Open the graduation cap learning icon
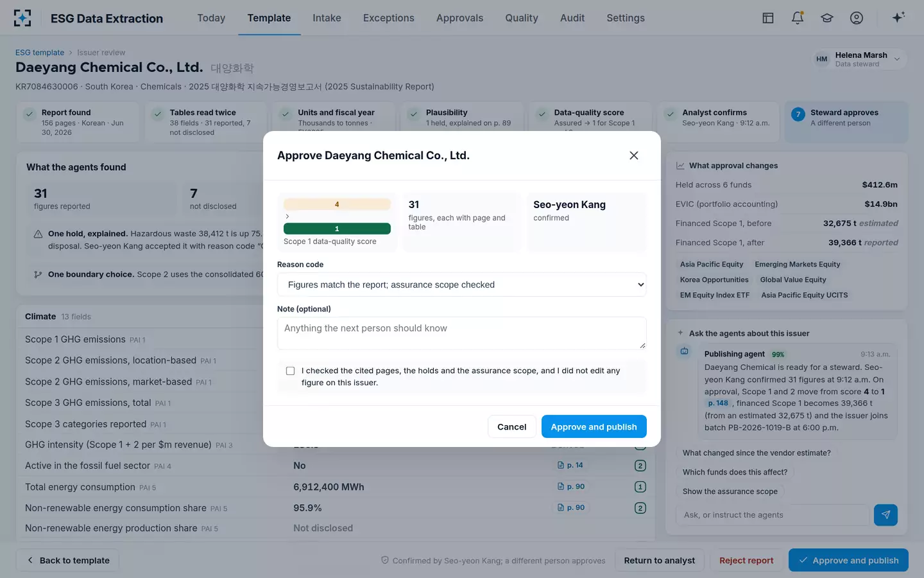Image resolution: width=924 pixels, height=578 pixels. pos(827,18)
